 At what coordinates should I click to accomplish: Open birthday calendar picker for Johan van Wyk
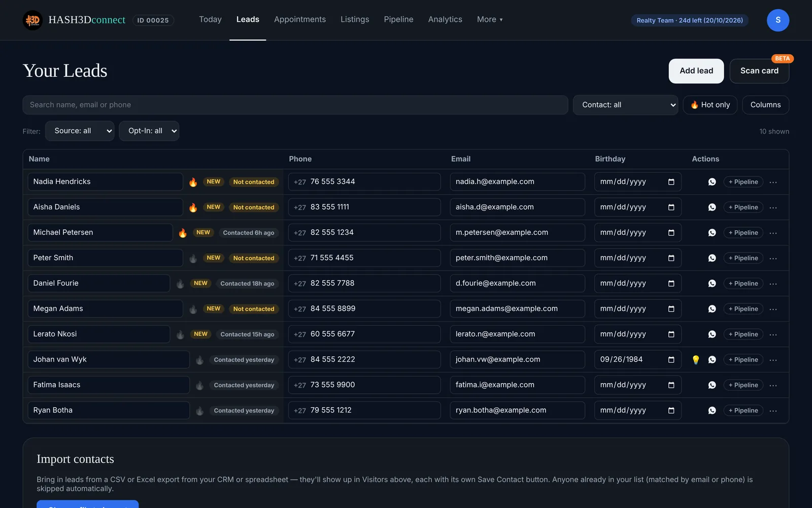pos(671,360)
